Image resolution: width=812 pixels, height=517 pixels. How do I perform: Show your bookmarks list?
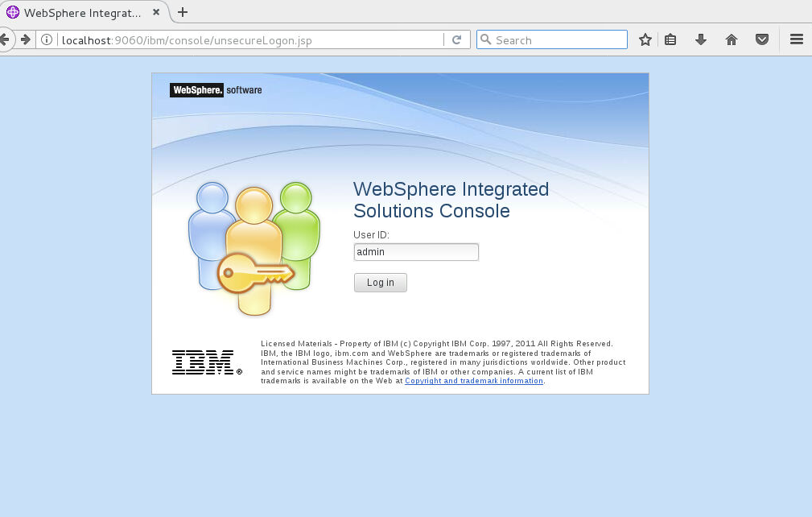670,39
